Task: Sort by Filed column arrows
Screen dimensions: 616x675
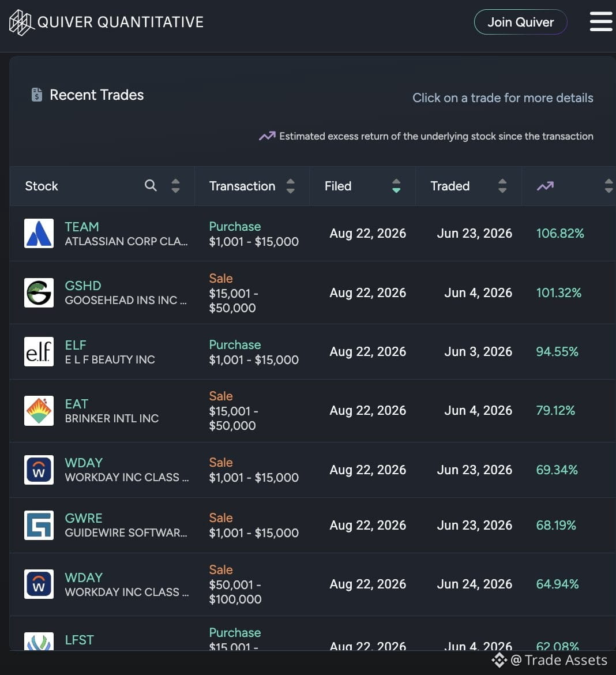Action: click(396, 186)
